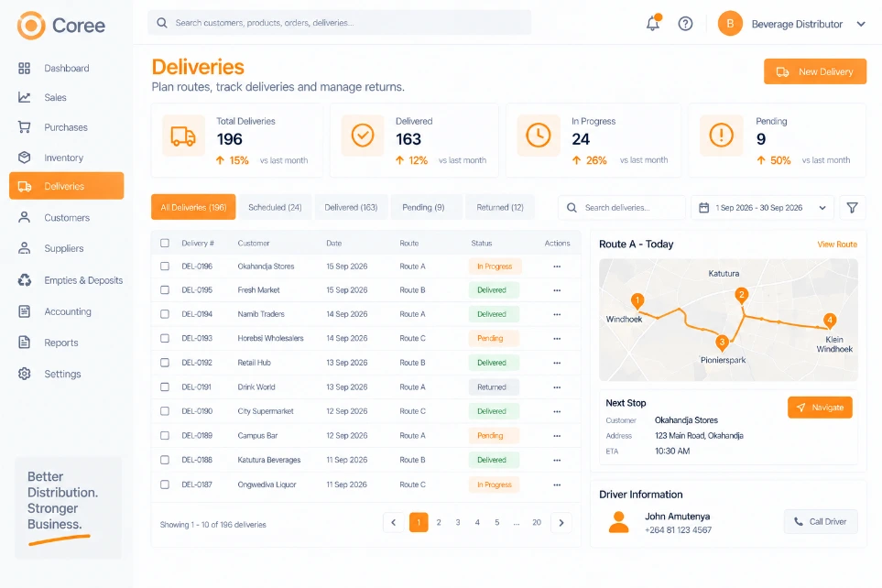Click the search magnifier in top bar
882x588 pixels.
tap(162, 23)
